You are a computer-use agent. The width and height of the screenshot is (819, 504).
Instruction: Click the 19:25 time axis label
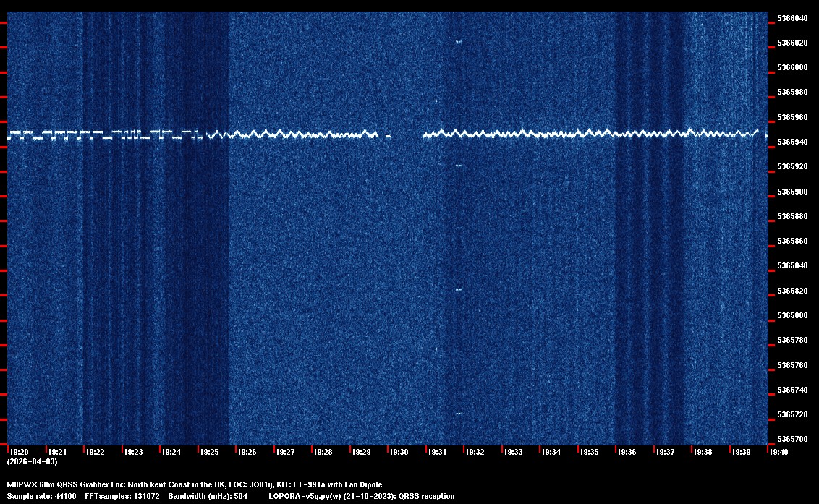click(209, 452)
